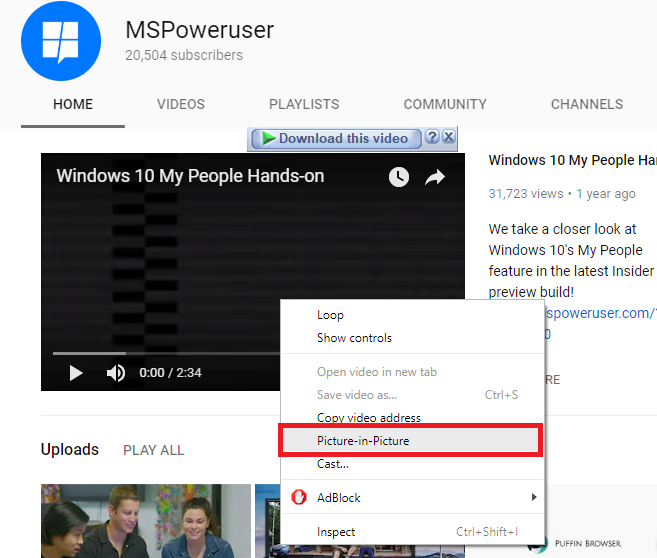The image size is (657, 558).
Task: Open the PLAYLISTS tab
Action: (304, 104)
